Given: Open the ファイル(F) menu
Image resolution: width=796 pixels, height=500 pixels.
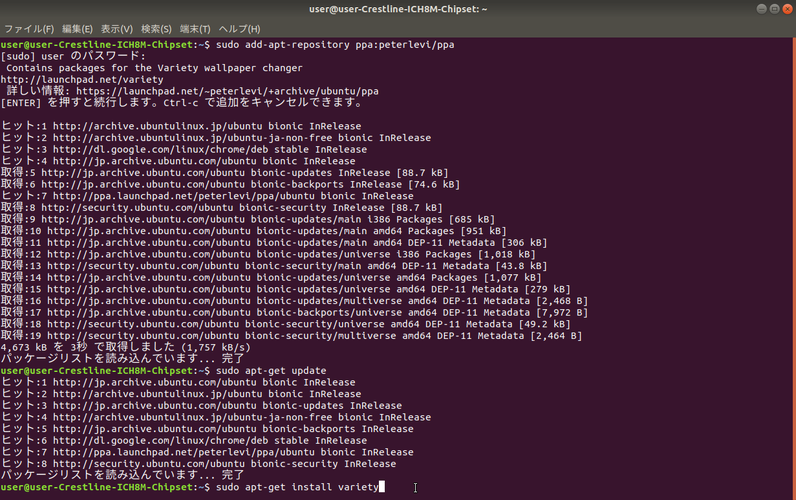Looking at the screenshot, I should click(29, 29).
